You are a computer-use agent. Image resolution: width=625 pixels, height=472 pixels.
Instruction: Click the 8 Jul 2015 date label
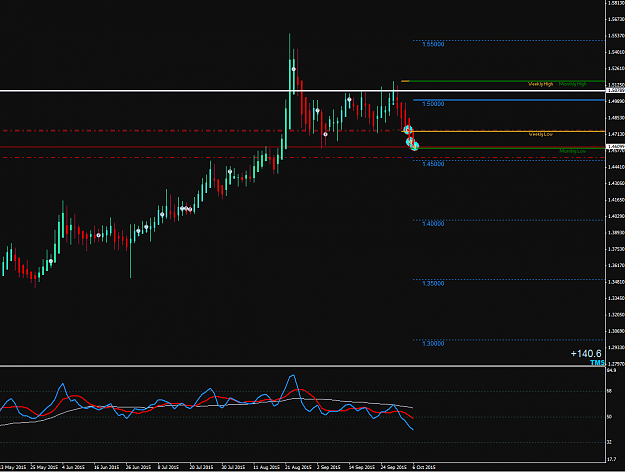point(168,467)
